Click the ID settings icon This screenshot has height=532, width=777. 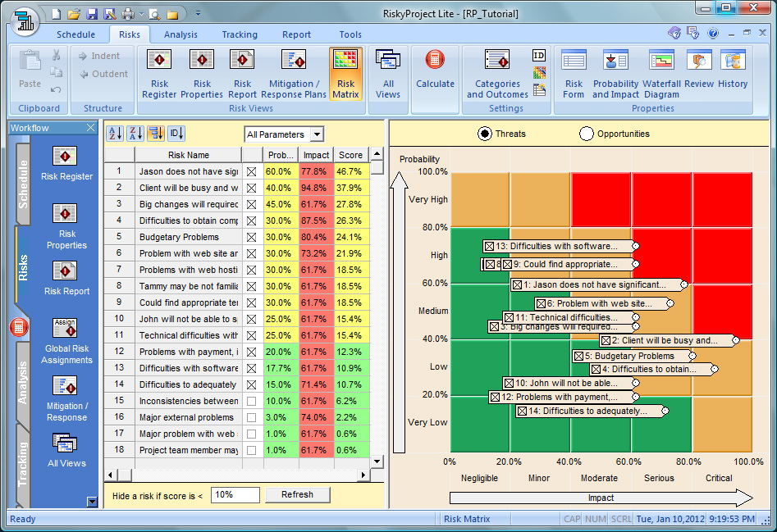[538, 56]
